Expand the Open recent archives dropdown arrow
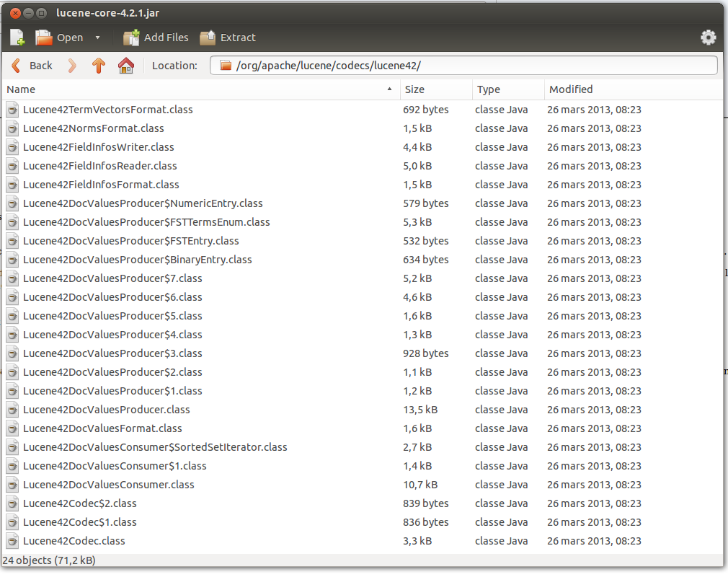 [97, 38]
